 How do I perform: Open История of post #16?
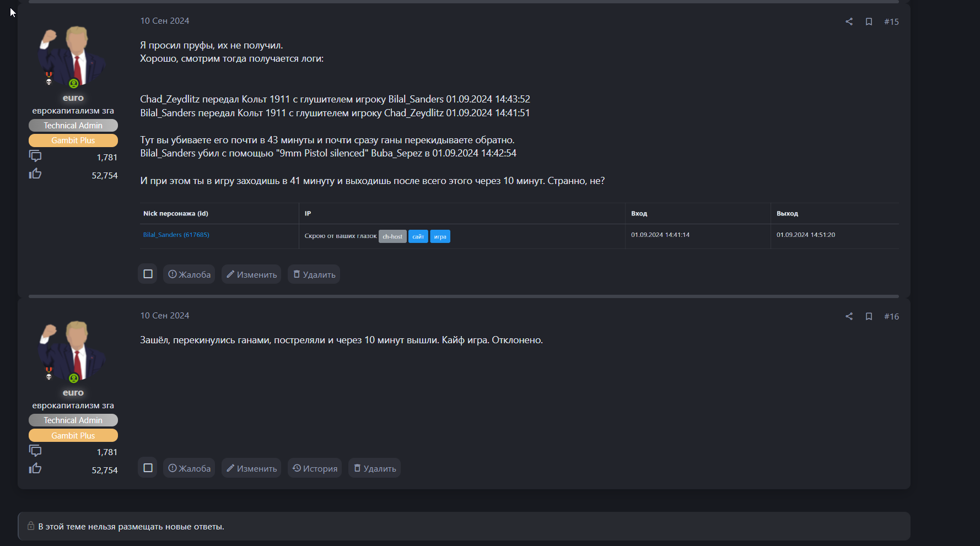point(315,468)
